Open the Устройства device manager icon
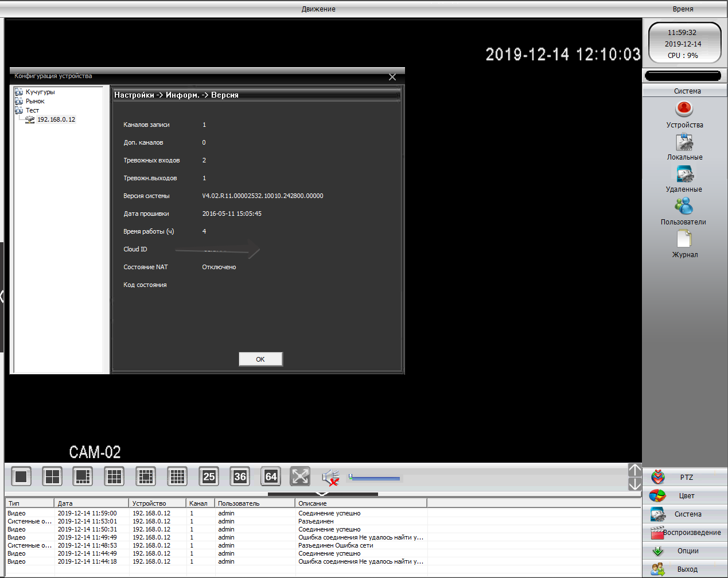The height and width of the screenshot is (578, 728). pos(684,109)
